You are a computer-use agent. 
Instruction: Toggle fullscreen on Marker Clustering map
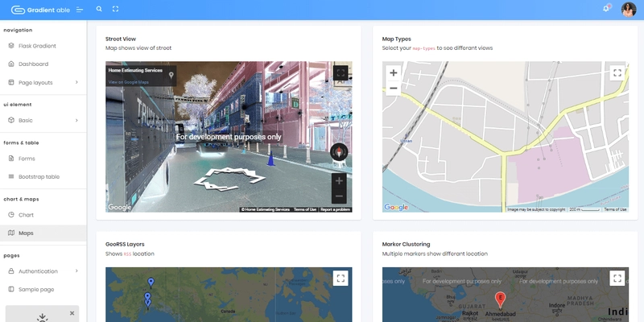click(x=617, y=279)
